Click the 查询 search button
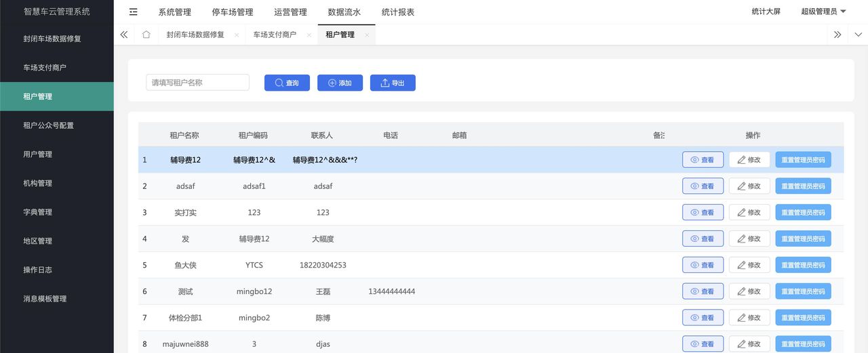 pyautogui.click(x=287, y=83)
